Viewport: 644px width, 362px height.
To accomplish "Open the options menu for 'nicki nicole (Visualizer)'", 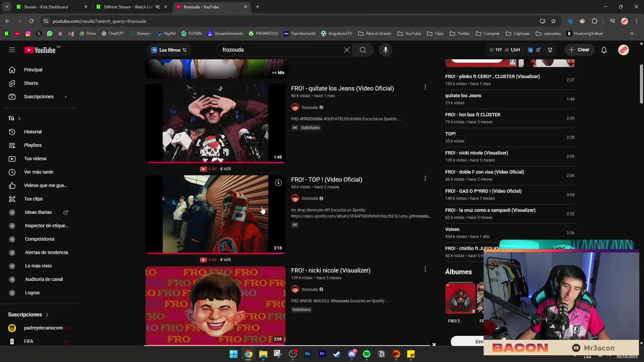I will pyautogui.click(x=425, y=269).
